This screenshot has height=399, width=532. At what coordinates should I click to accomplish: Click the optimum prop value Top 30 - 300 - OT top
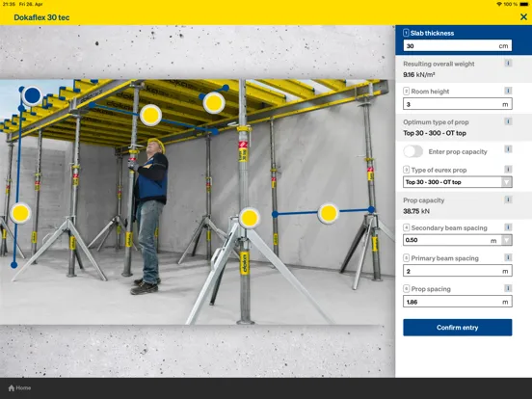coord(435,133)
